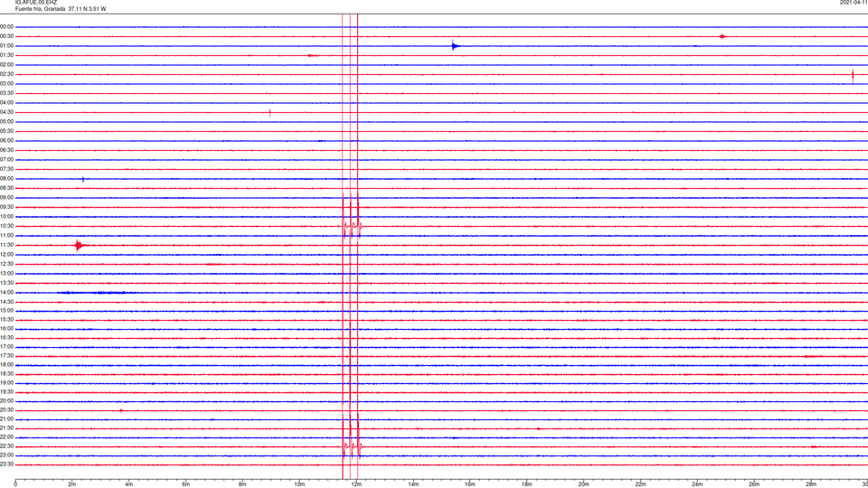
Task: Select the 06:00 trace time label
Action: (x=7, y=141)
